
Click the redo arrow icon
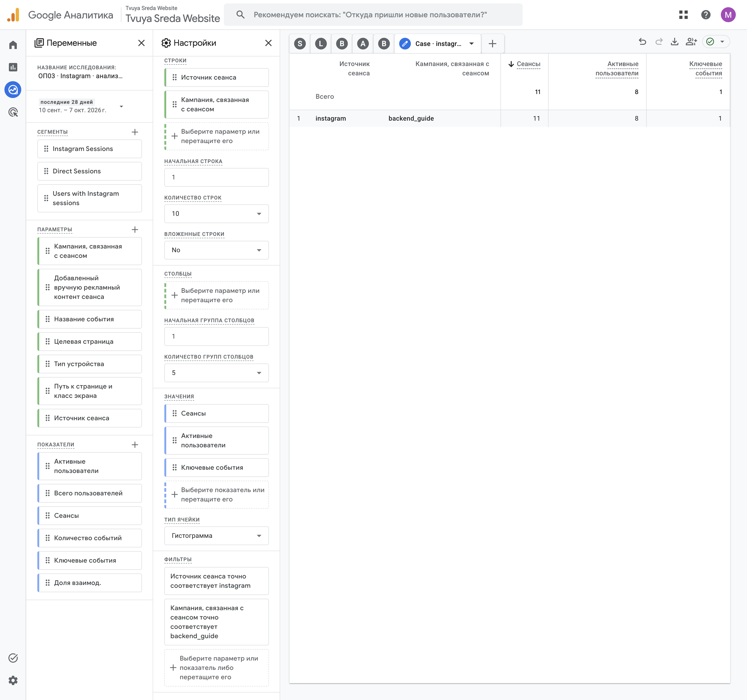click(x=659, y=42)
